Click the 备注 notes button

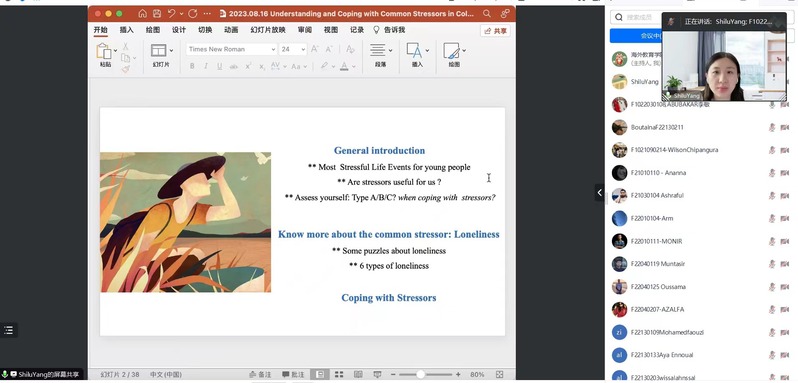pyautogui.click(x=260, y=374)
